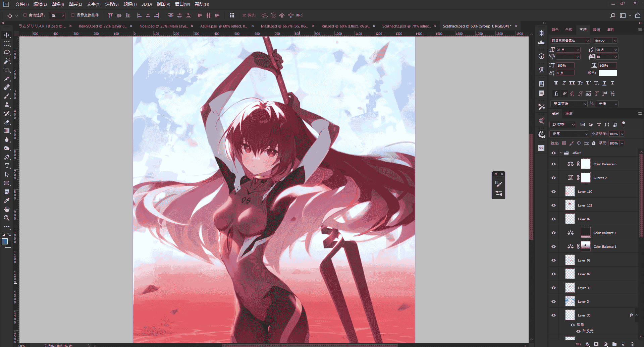This screenshot has width=644, height=347.
Task: Toggle visibility of Layer 34
Action: pos(554,301)
